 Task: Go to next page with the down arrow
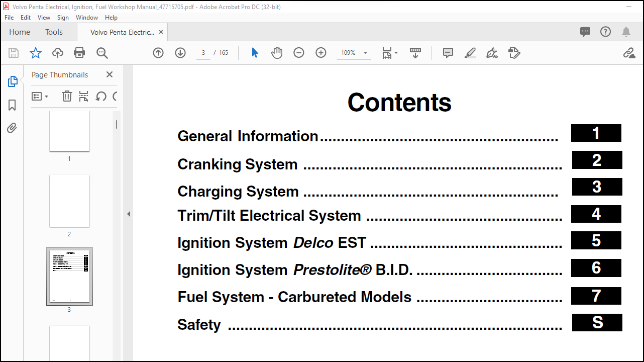[x=180, y=53]
